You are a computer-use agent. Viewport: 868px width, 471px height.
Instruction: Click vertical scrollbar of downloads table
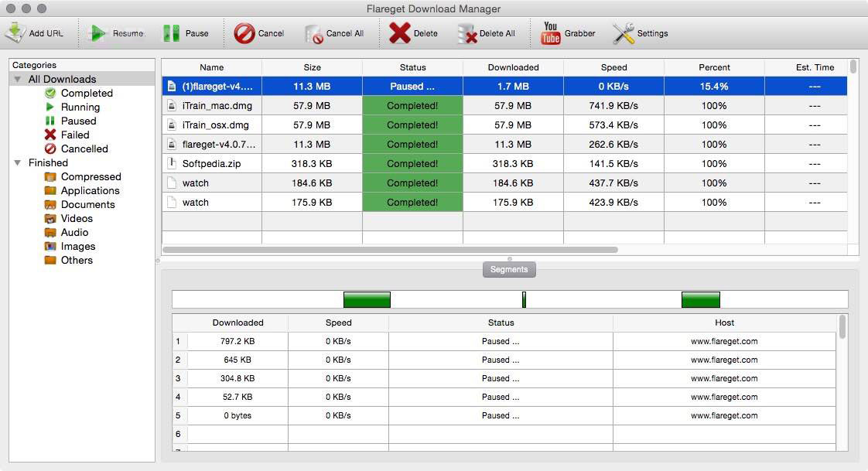(x=853, y=67)
